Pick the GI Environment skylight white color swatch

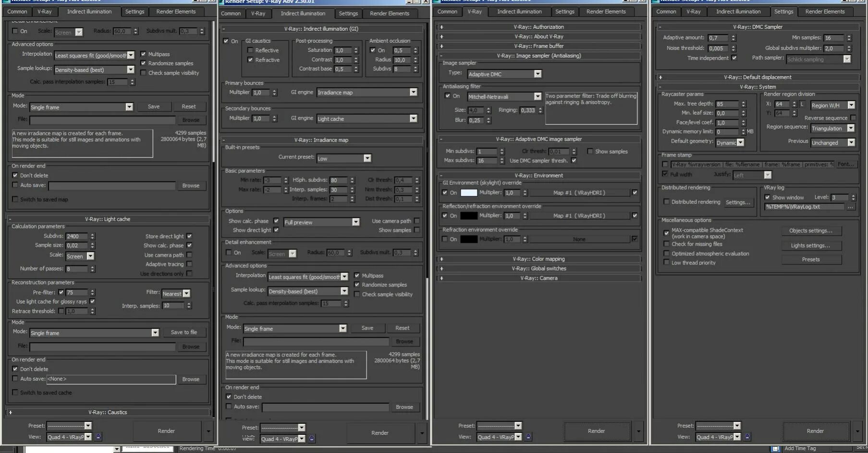tap(469, 192)
